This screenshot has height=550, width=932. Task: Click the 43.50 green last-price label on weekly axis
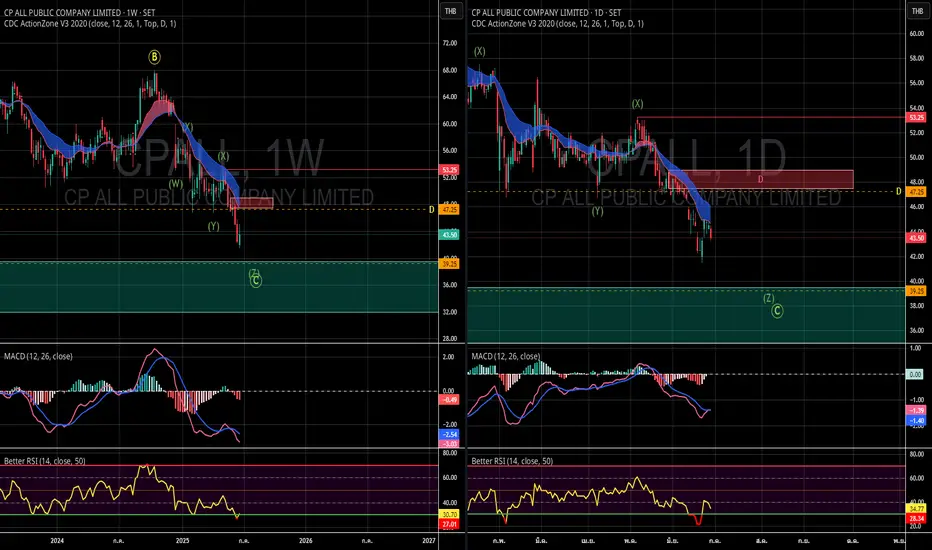tap(449, 235)
